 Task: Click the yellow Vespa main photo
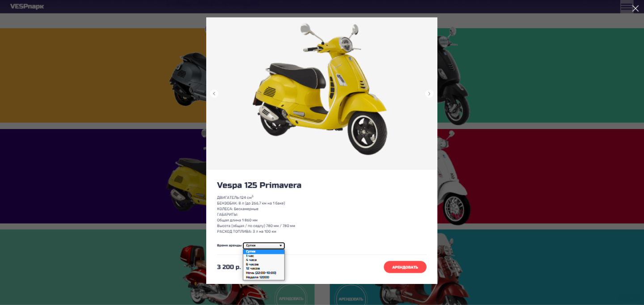coord(322,90)
